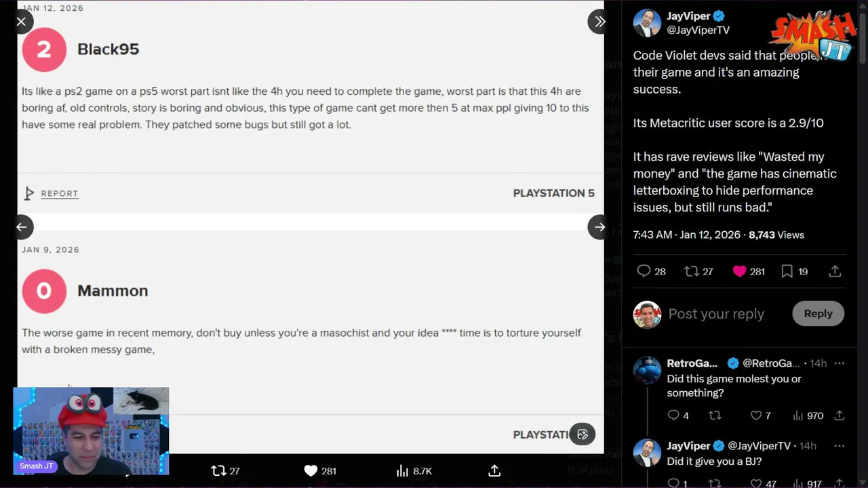Open more options on RetroGa's reply
Viewport: 868px width, 488px height.
click(x=840, y=363)
